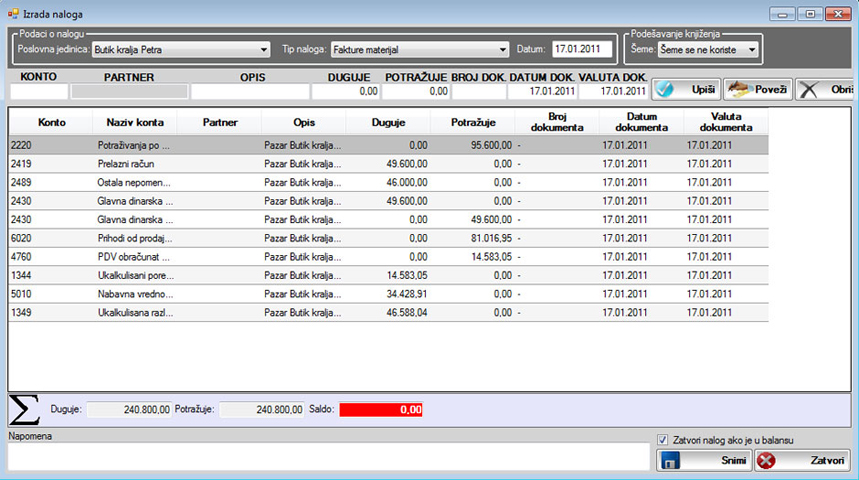Open the Šeme dropdown
The image size is (859, 480).
pos(708,49)
